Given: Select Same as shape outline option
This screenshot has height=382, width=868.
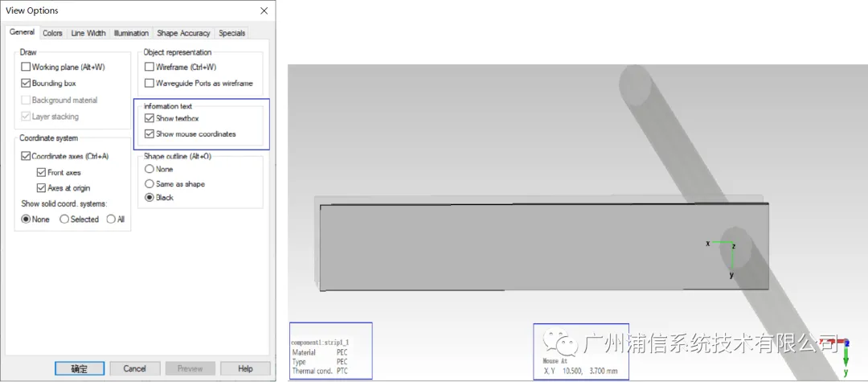Looking at the screenshot, I should point(149,184).
